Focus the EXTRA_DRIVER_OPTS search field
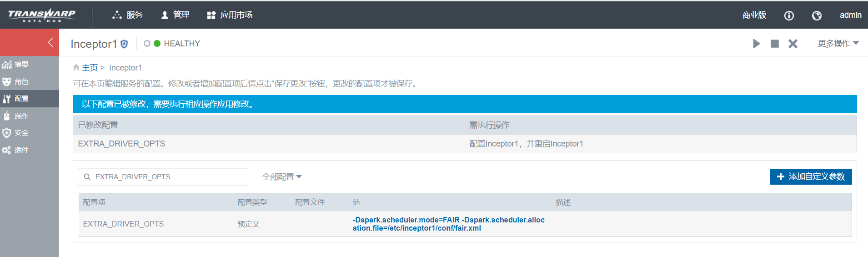868x257 pixels. [163, 177]
